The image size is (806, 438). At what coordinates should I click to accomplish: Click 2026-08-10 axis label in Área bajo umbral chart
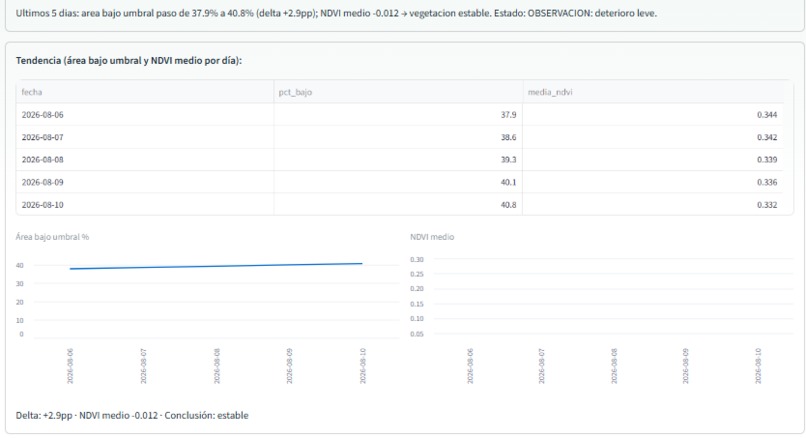(x=363, y=366)
